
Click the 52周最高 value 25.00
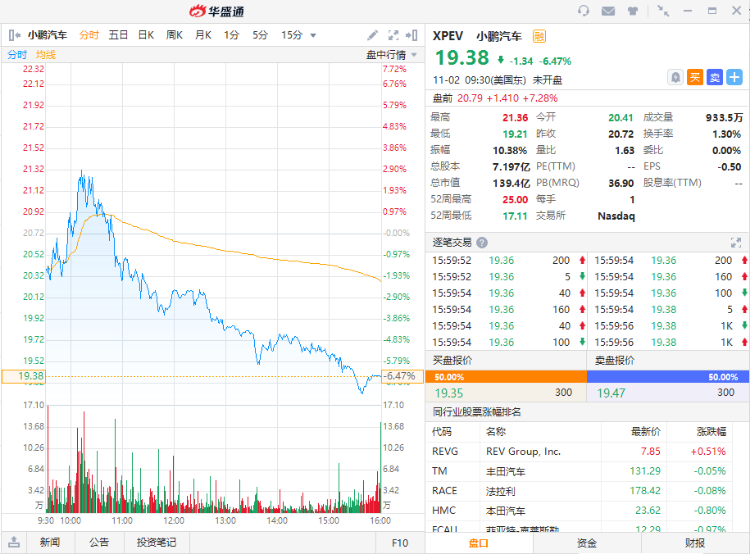[x=515, y=199]
